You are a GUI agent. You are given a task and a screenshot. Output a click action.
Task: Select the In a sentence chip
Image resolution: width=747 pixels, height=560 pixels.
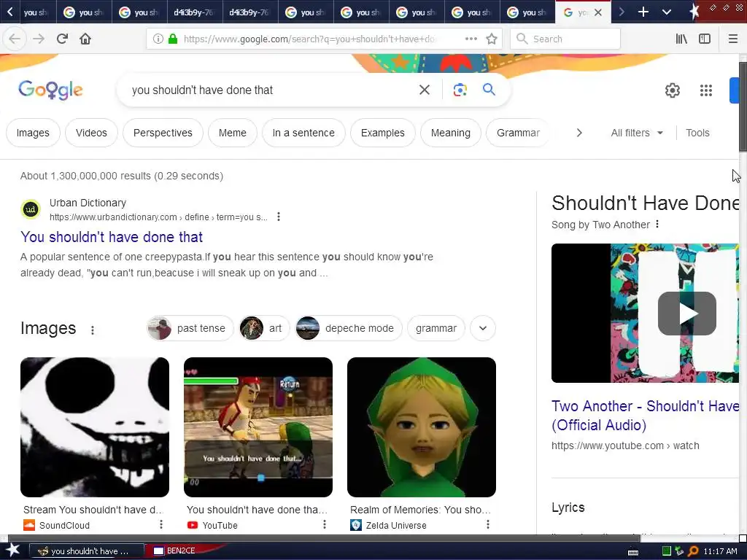[303, 133]
